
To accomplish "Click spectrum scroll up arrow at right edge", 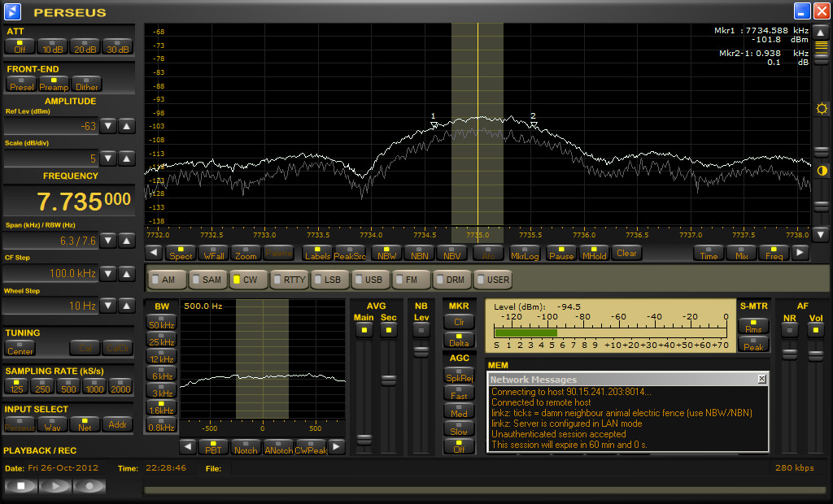I will pyautogui.click(x=821, y=33).
